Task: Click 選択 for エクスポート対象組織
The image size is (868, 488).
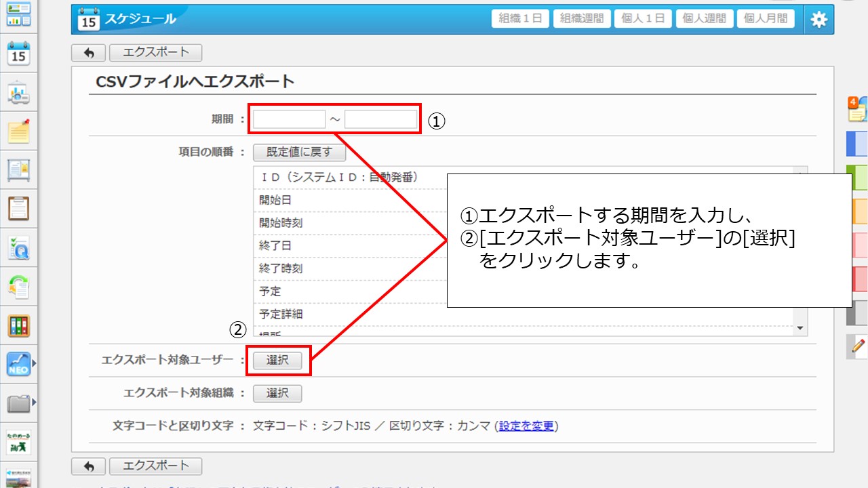Action: [x=277, y=393]
